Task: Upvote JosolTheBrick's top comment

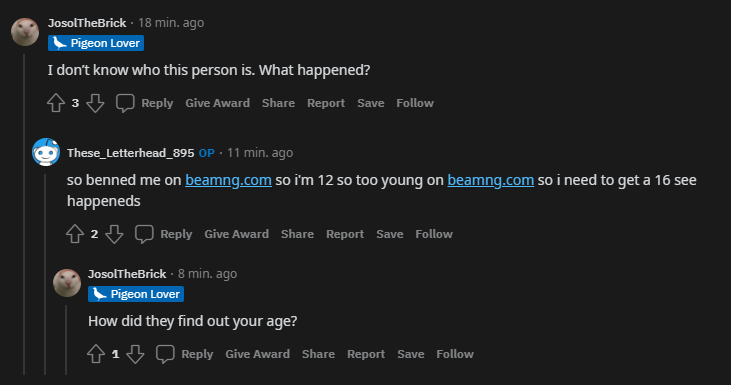Action: click(x=56, y=103)
